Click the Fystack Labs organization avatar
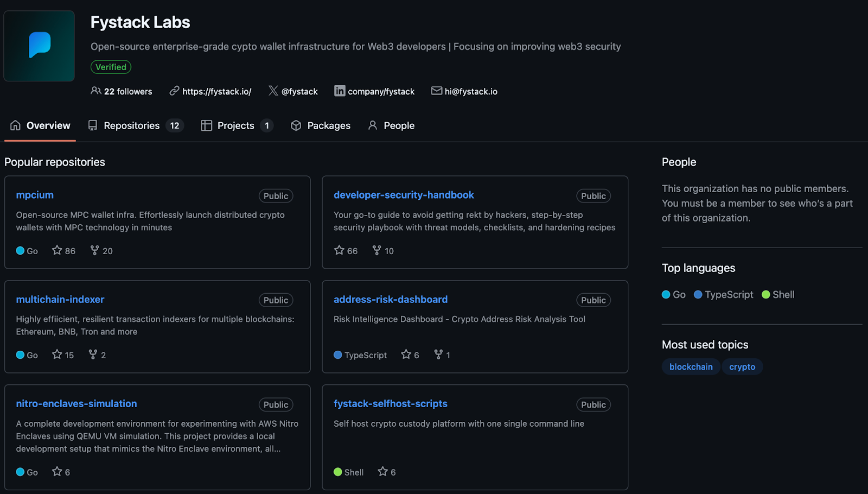Screen dimensions: 868x494 coord(39,46)
